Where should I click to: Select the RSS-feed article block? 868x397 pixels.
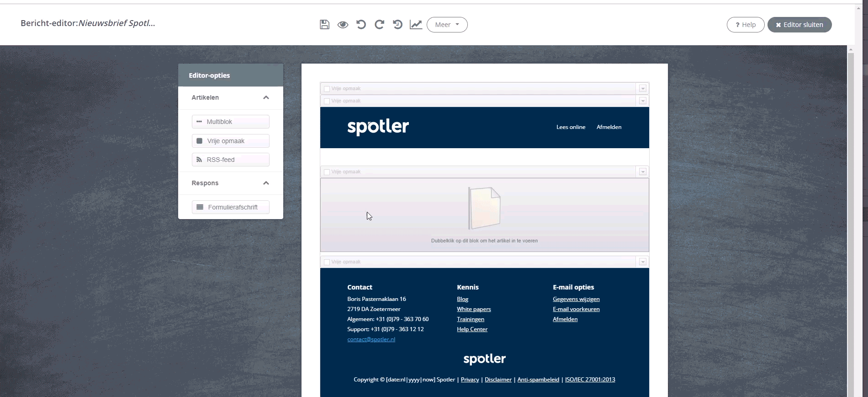pos(230,160)
